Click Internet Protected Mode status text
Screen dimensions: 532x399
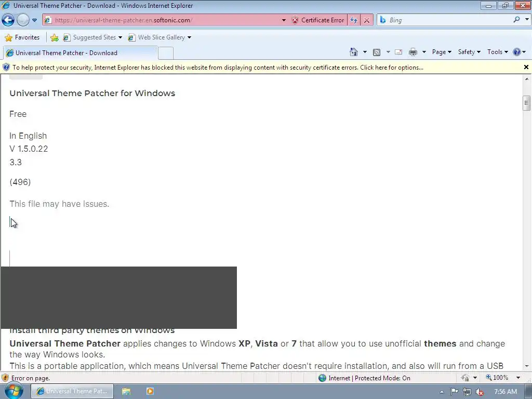pos(369,378)
